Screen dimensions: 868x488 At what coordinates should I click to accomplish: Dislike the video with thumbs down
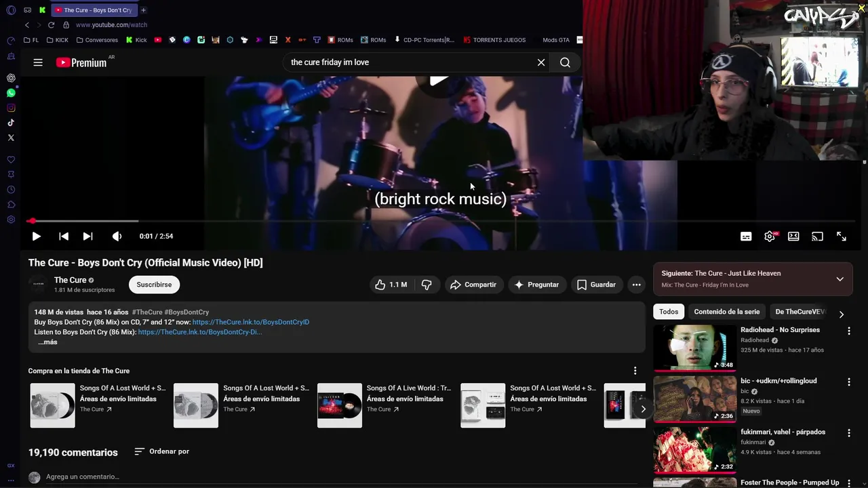(x=427, y=285)
